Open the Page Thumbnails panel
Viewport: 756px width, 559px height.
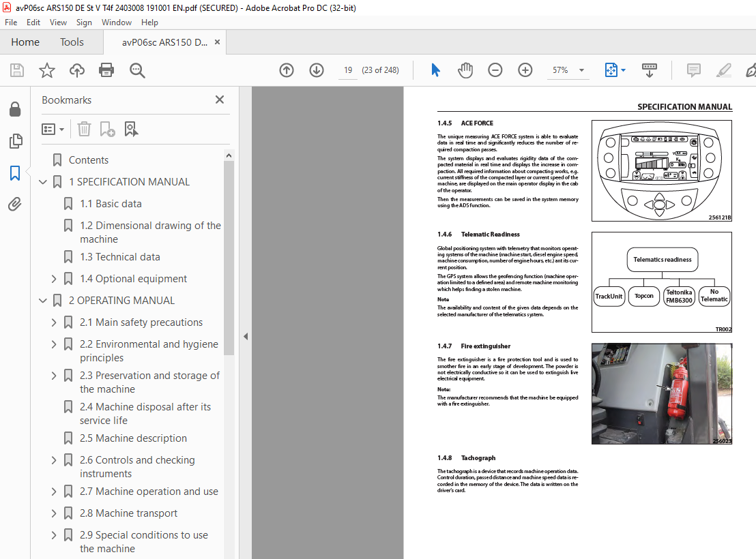coord(16,141)
